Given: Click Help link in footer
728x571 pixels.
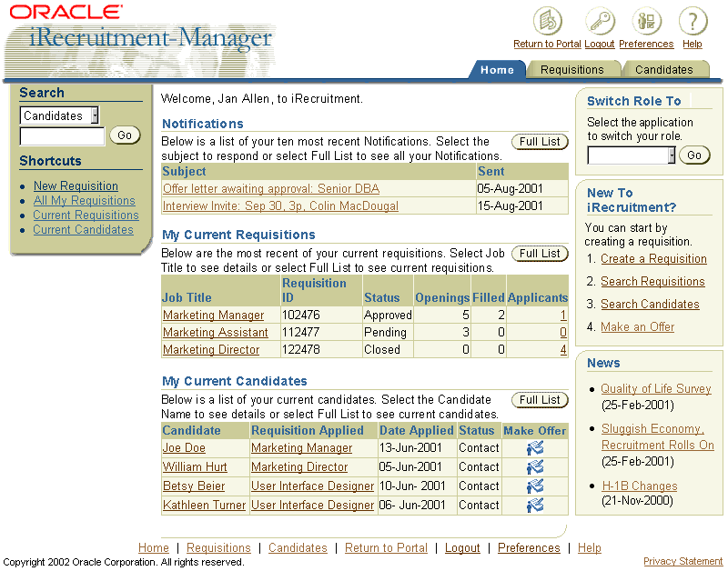Looking at the screenshot, I should tap(589, 547).
